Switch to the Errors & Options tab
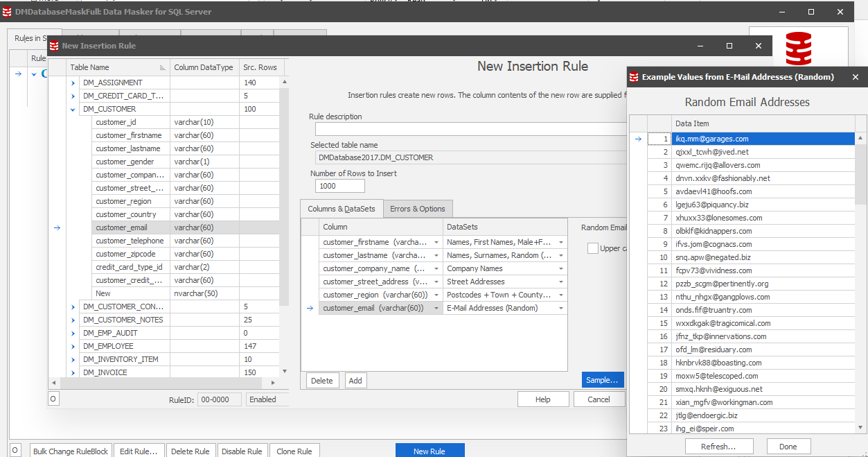The width and height of the screenshot is (868, 457). 417,209
